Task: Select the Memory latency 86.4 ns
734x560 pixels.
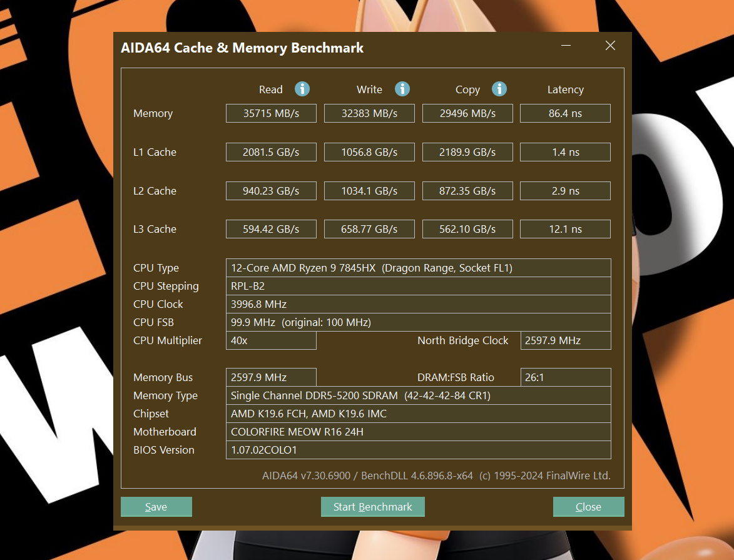Action: (566, 113)
